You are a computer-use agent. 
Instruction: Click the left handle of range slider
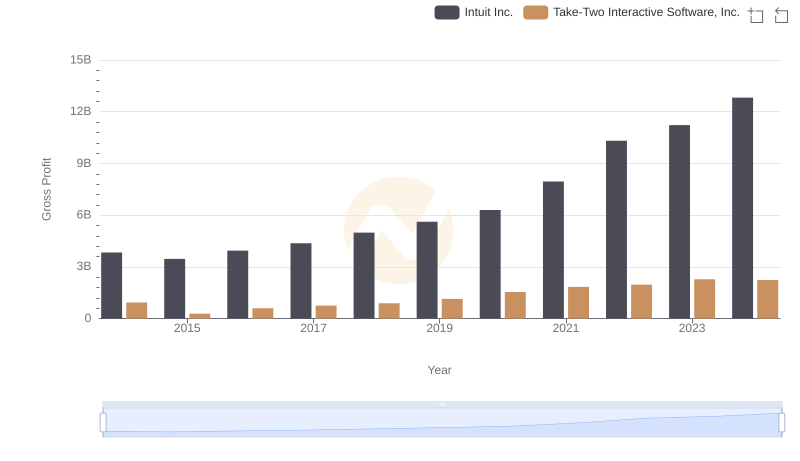tap(103, 423)
